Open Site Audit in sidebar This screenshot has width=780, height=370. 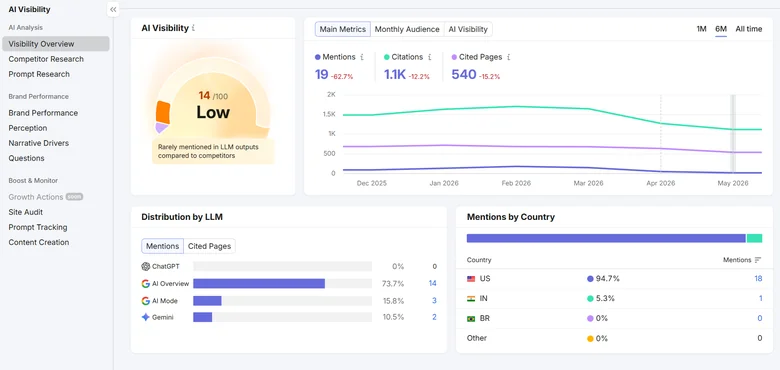tap(25, 212)
